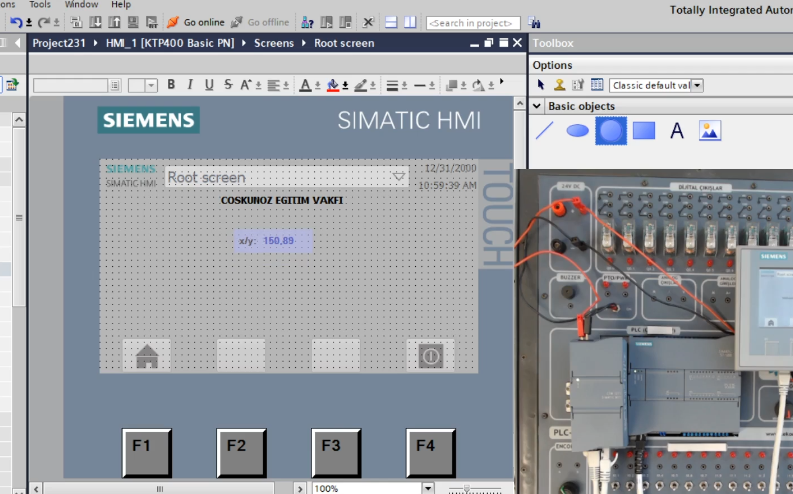Split the editor space vertically
Image resolution: width=793 pixels, height=494 pixels.
pyautogui.click(x=410, y=22)
